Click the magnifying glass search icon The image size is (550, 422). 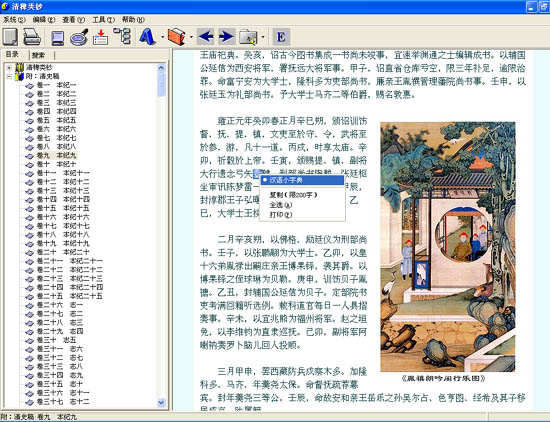[x=79, y=37]
